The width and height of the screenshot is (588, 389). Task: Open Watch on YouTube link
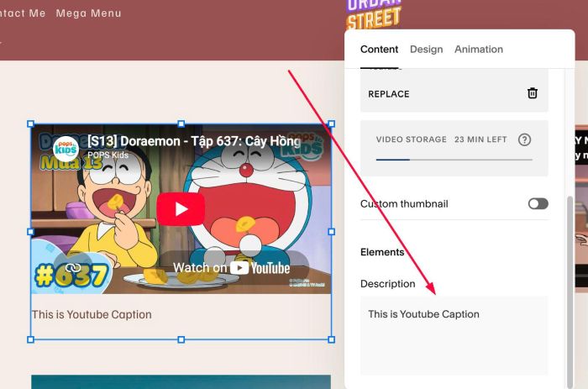tap(231, 268)
